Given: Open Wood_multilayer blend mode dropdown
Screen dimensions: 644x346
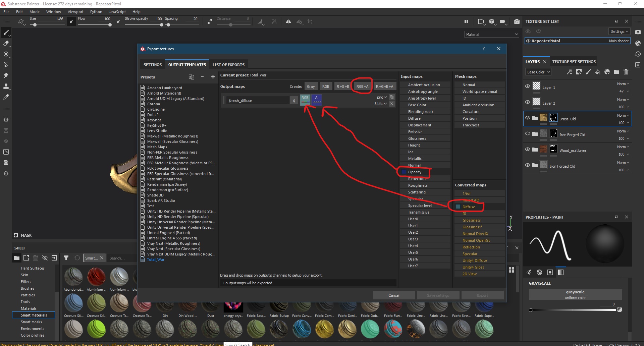Looking at the screenshot, I should [623, 147].
